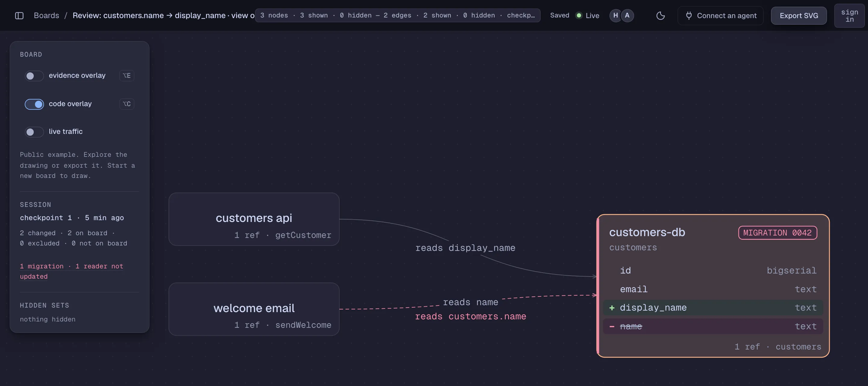The width and height of the screenshot is (868, 386).
Task: Click Connect an agent button
Action: click(720, 15)
